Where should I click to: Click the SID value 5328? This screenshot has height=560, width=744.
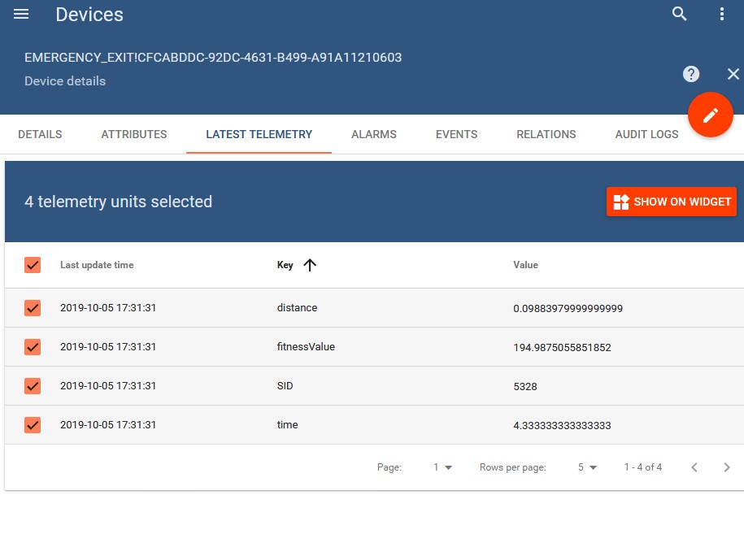pos(525,386)
